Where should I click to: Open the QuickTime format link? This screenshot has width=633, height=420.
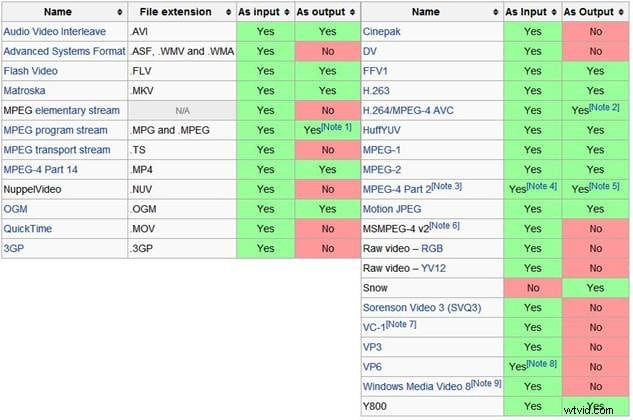coord(30,228)
